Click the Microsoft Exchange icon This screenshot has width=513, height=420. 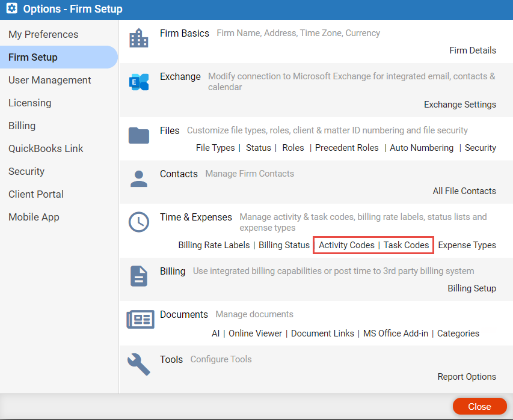point(139,82)
